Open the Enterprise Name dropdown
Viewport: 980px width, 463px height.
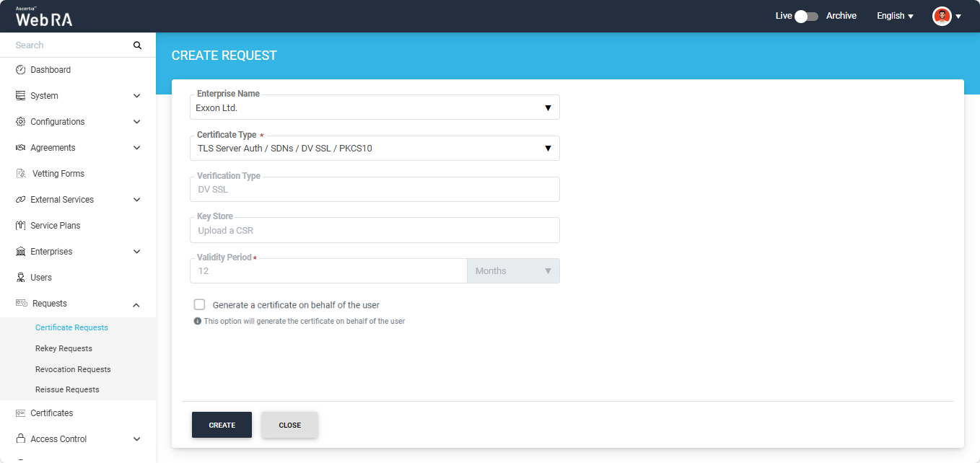[x=374, y=108]
